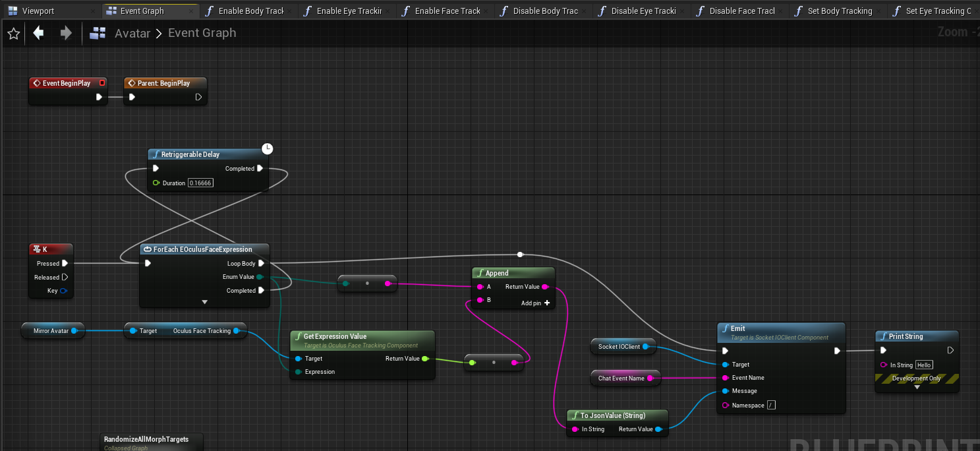Viewport: 980px width, 451px height.
Task: Click the Emit node Message input pin
Action: 726,391
